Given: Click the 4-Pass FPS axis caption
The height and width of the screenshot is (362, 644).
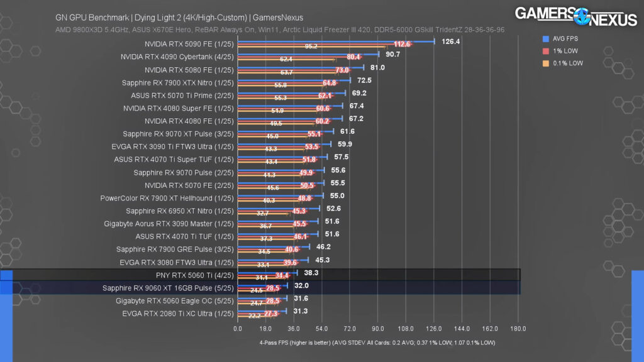Looking at the screenshot, I should point(377,343).
